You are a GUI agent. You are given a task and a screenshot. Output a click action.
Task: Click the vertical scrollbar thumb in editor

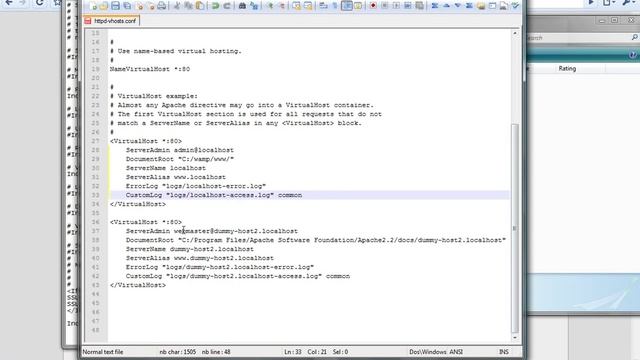(x=515, y=228)
